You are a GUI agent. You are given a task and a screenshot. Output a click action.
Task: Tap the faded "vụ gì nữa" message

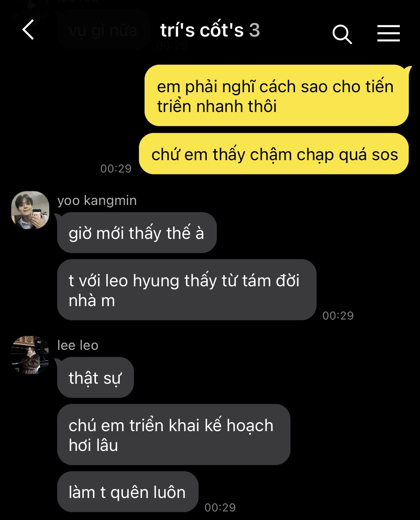(x=103, y=30)
